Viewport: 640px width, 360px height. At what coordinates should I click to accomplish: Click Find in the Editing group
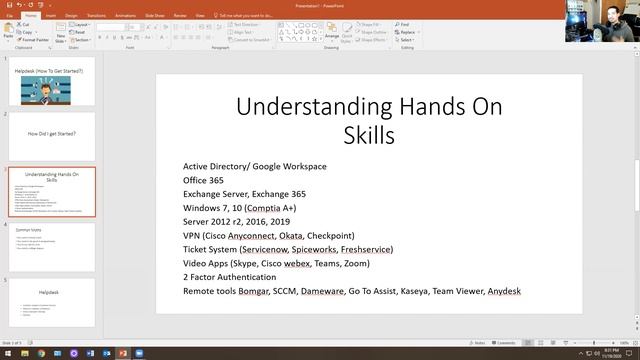point(402,24)
